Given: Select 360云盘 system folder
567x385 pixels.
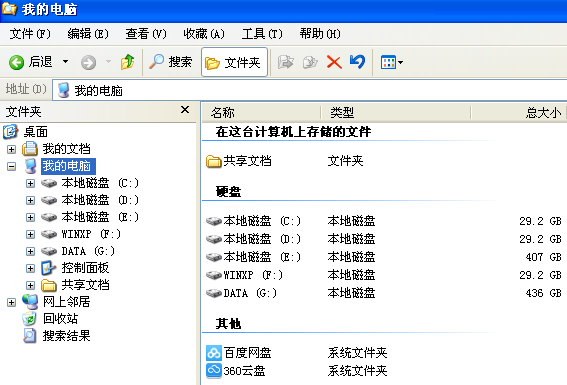Looking at the screenshot, I should [236, 371].
